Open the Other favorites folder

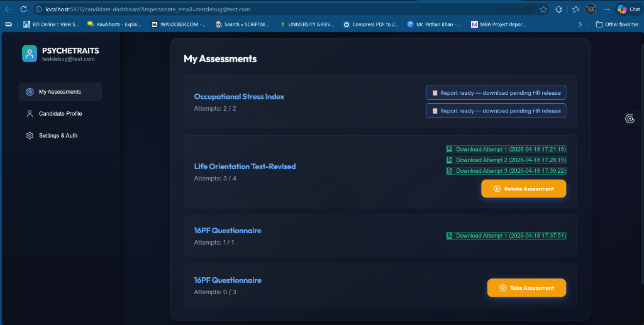click(617, 25)
